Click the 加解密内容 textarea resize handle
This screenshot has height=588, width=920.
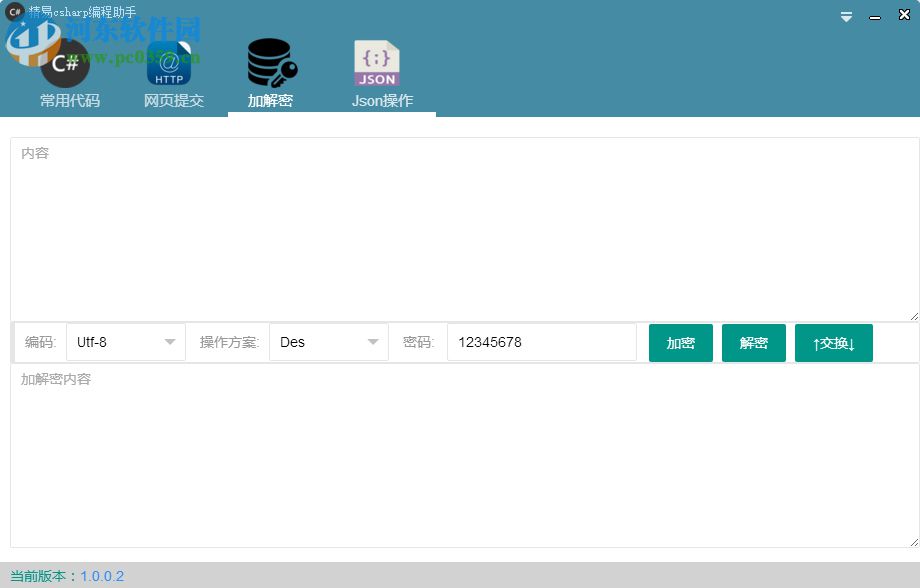point(914,543)
